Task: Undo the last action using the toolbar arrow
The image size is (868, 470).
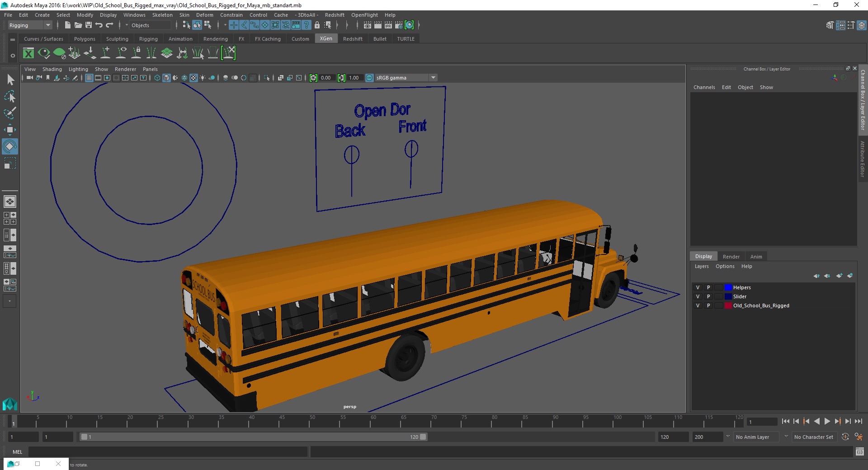Action: [99, 25]
